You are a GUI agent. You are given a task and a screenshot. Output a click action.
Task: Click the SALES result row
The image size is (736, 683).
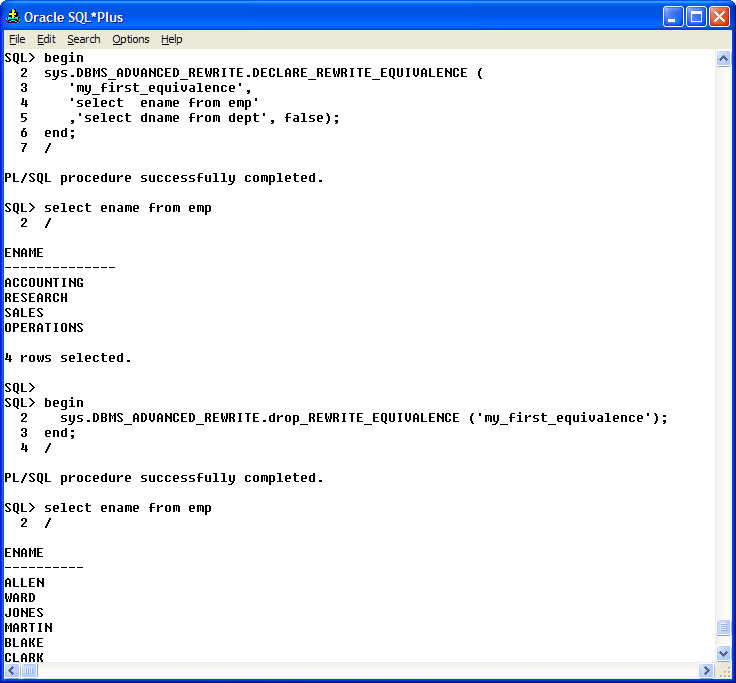click(x=24, y=313)
